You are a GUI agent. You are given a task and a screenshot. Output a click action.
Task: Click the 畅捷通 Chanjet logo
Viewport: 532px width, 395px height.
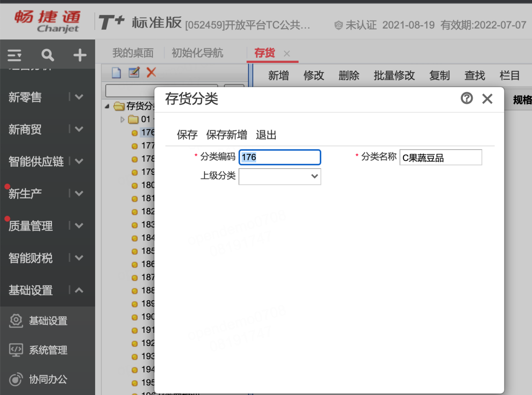pyautogui.click(x=47, y=21)
